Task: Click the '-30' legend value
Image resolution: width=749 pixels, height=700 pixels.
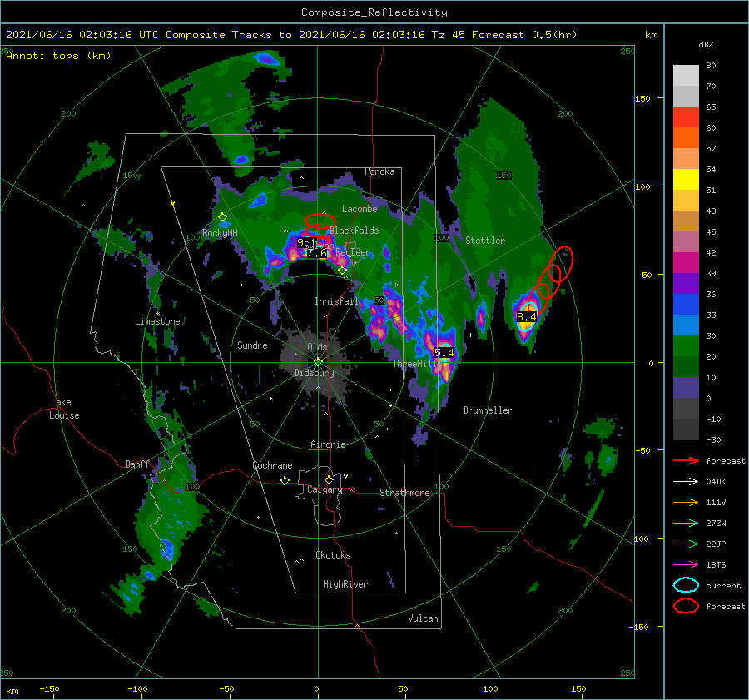Action: [x=714, y=439]
